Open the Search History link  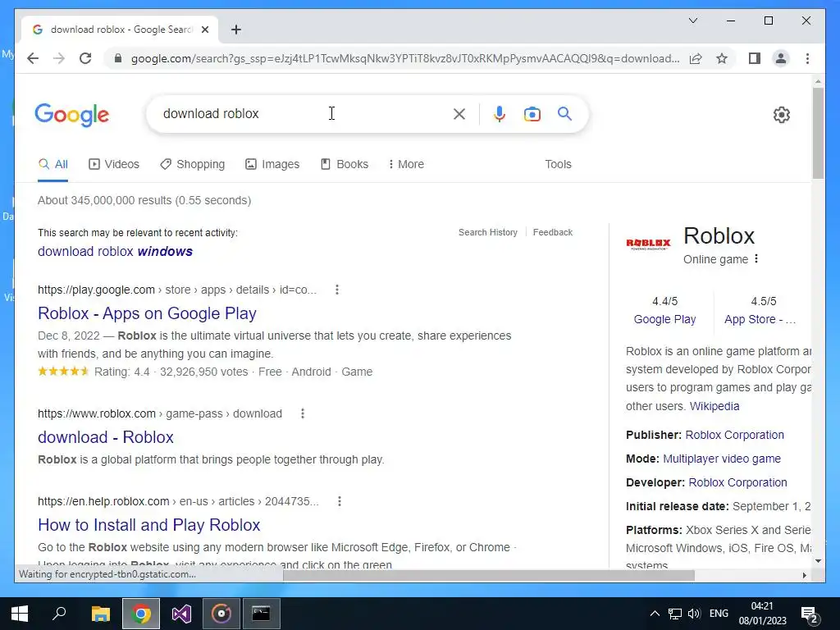click(488, 232)
